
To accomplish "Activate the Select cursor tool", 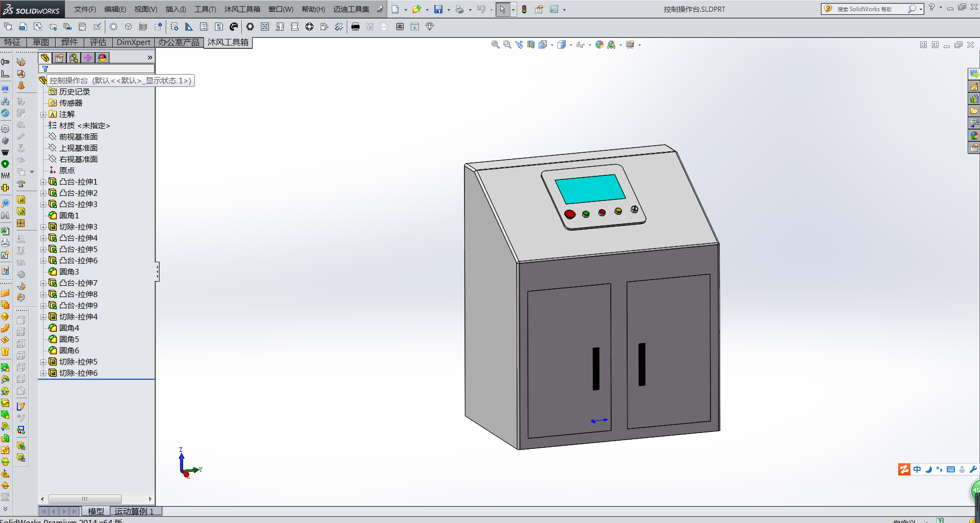I will coord(502,9).
